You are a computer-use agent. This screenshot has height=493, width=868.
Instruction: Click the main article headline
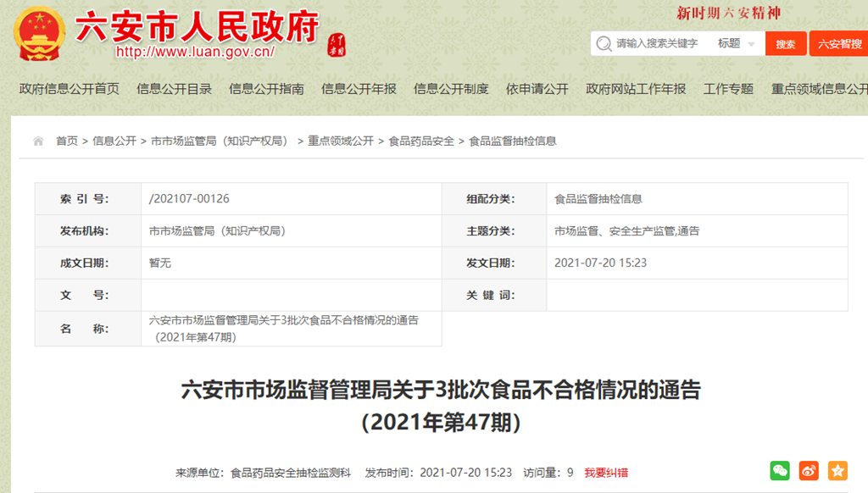441,406
